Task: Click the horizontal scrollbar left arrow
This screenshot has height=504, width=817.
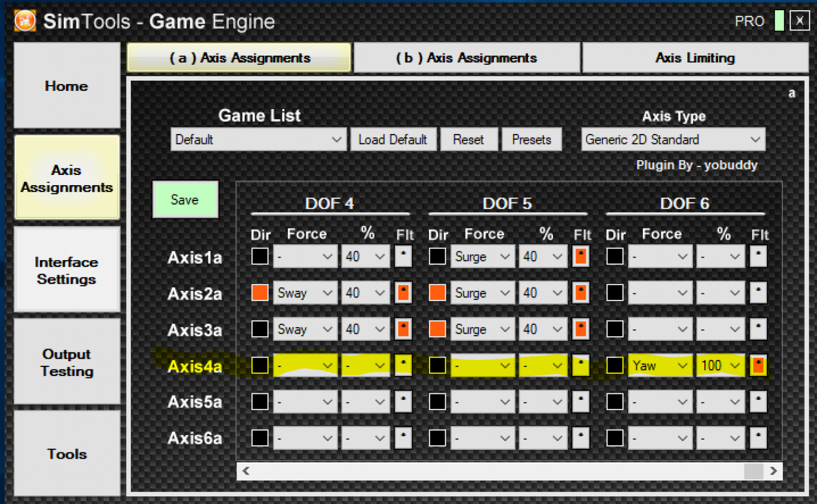Action: tap(246, 471)
